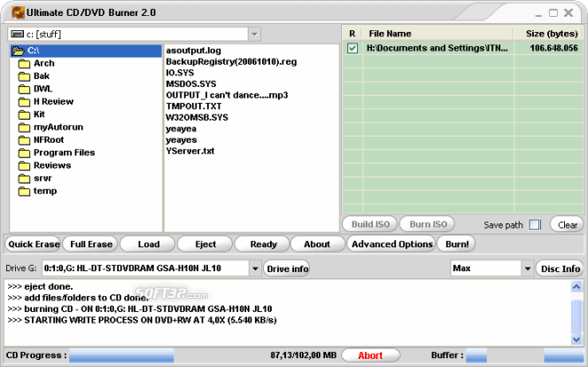Click the DWL folder icon
This screenshot has width=588, height=367.
click(x=25, y=89)
